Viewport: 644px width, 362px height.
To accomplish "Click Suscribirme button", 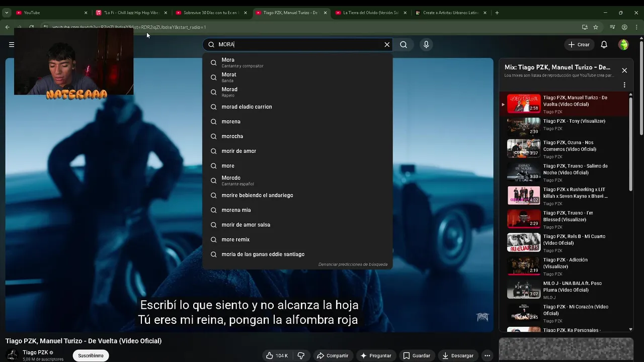I will click(91, 355).
